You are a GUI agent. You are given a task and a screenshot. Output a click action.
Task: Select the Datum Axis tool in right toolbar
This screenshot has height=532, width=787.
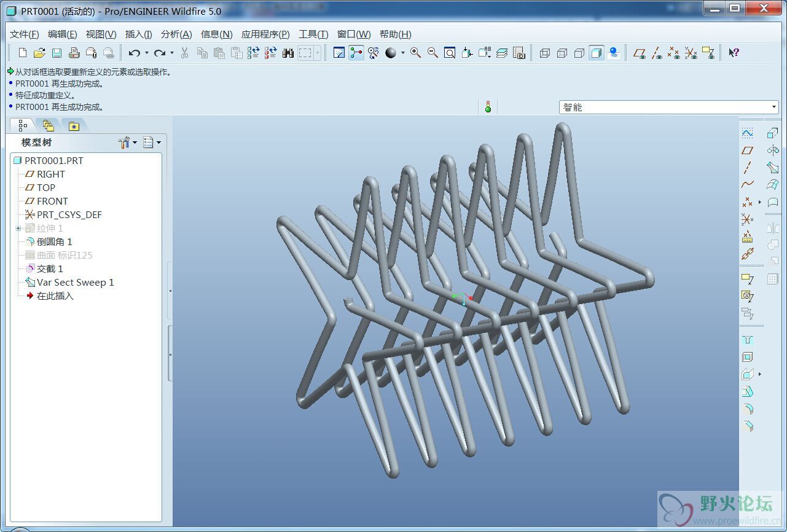[747, 167]
